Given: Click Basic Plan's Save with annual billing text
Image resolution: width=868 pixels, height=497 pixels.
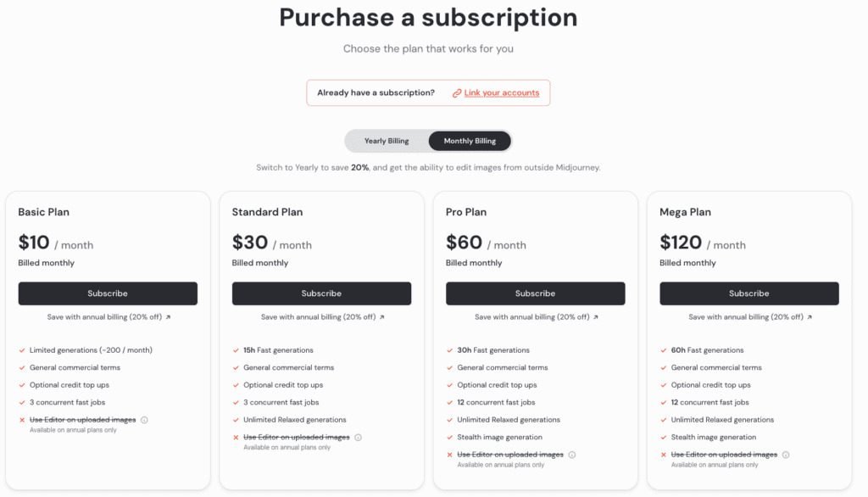Looking at the screenshot, I should pyautogui.click(x=103, y=317).
